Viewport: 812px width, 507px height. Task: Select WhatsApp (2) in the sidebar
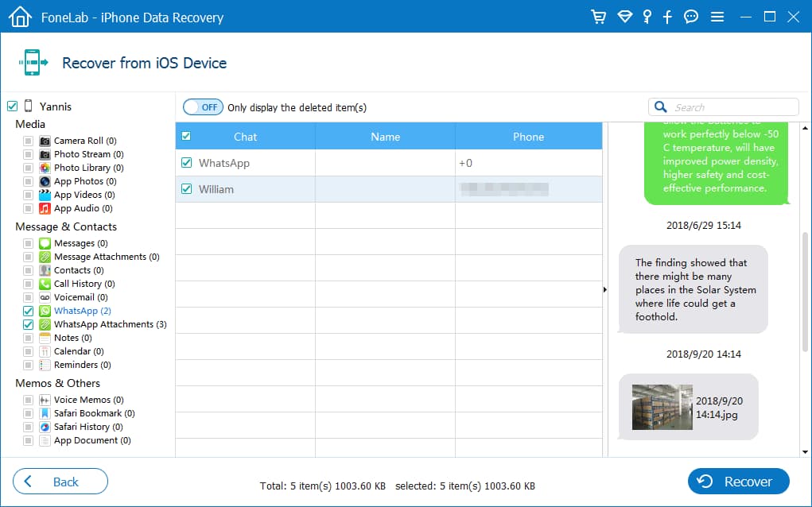[x=82, y=311]
